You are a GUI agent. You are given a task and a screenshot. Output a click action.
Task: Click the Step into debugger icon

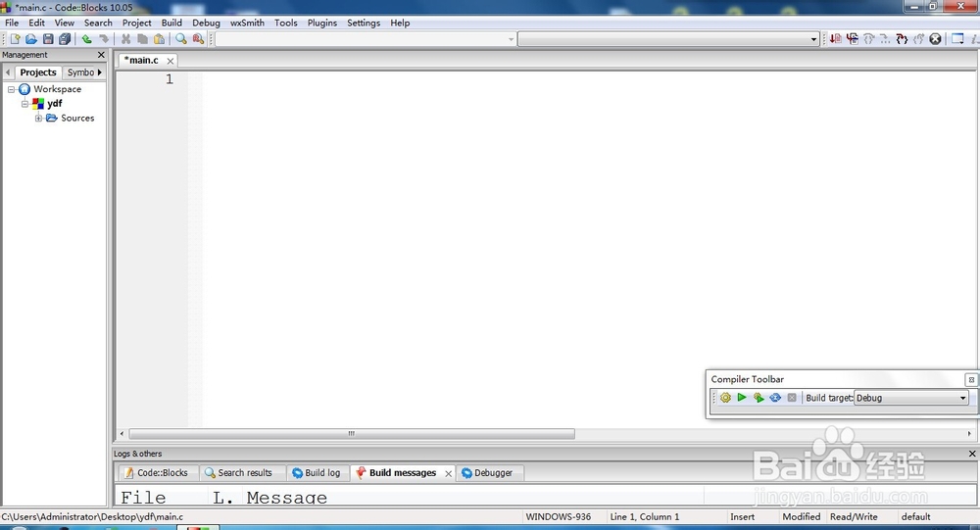902,39
